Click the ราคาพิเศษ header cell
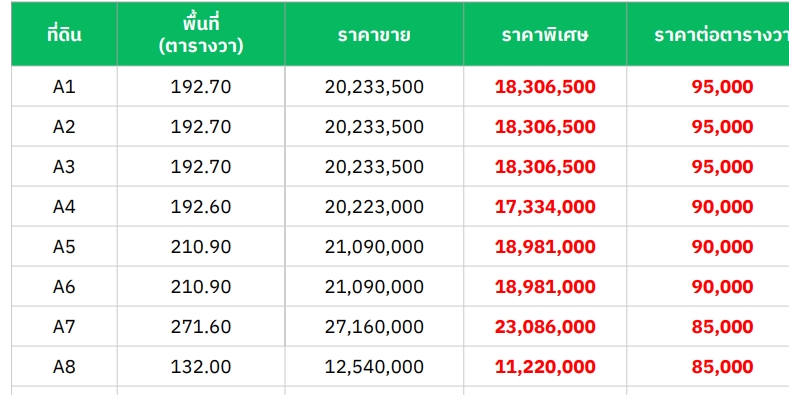The height and width of the screenshot is (395, 789). pos(545,34)
